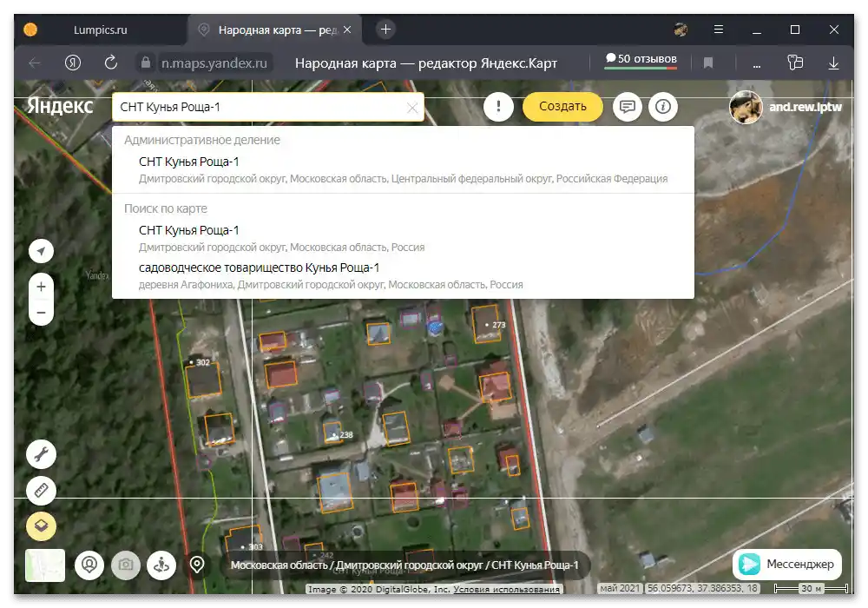This screenshot has height=608, width=868.
Task: Open the 50 отзывов reviews indicator
Action: (641, 60)
